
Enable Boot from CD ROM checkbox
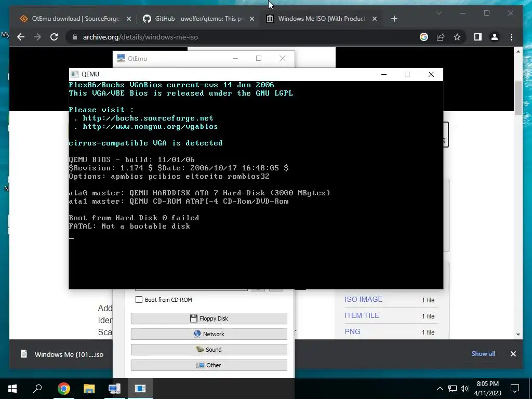(x=139, y=300)
